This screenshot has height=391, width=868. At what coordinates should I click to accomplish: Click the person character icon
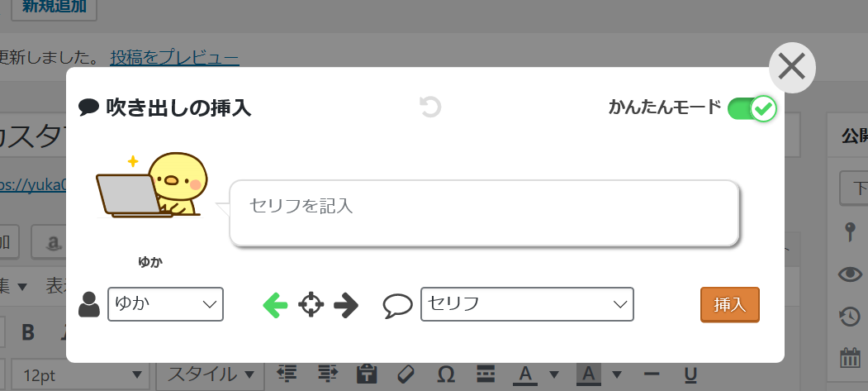tap(89, 304)
